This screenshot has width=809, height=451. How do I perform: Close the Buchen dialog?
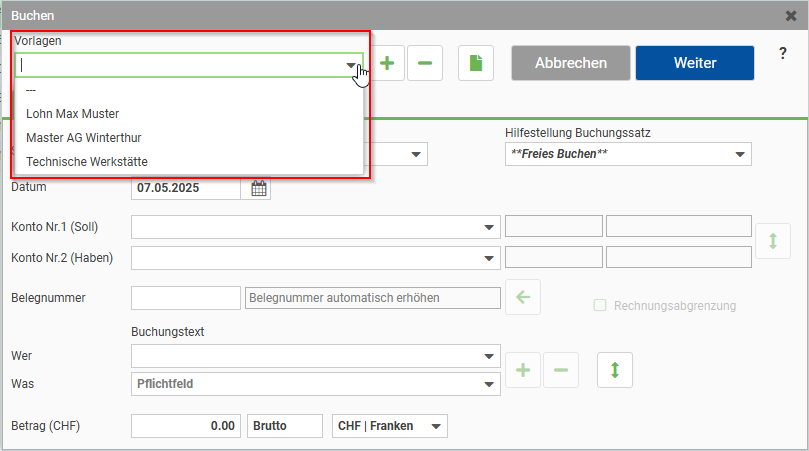click(790, 16)
